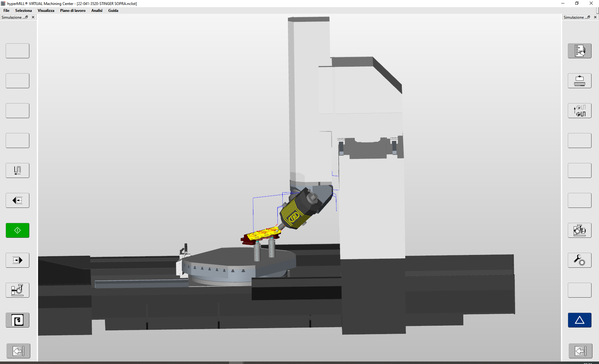The height and width of the screenshot is (364, 599).
Task: Click the green cycle start button
Action: pyautogui.click(x=17, y=230)
